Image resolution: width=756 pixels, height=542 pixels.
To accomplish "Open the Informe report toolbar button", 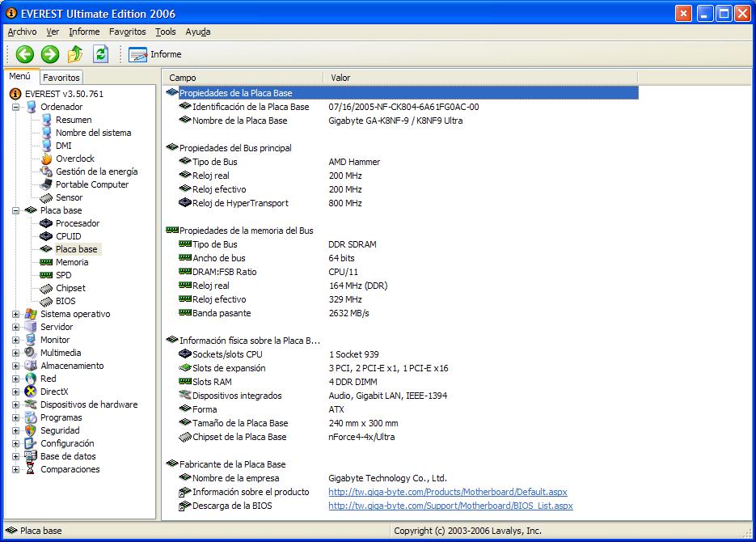I will click(x=155, y=54).
